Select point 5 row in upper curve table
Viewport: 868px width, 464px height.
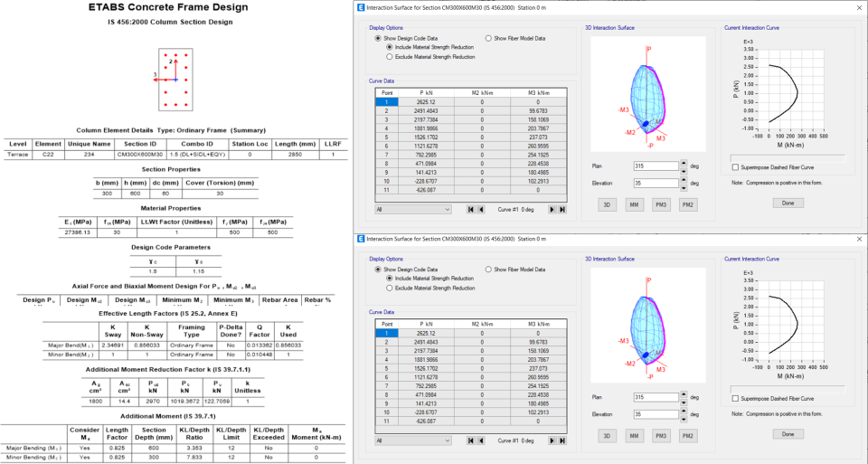tap(387, 138)
